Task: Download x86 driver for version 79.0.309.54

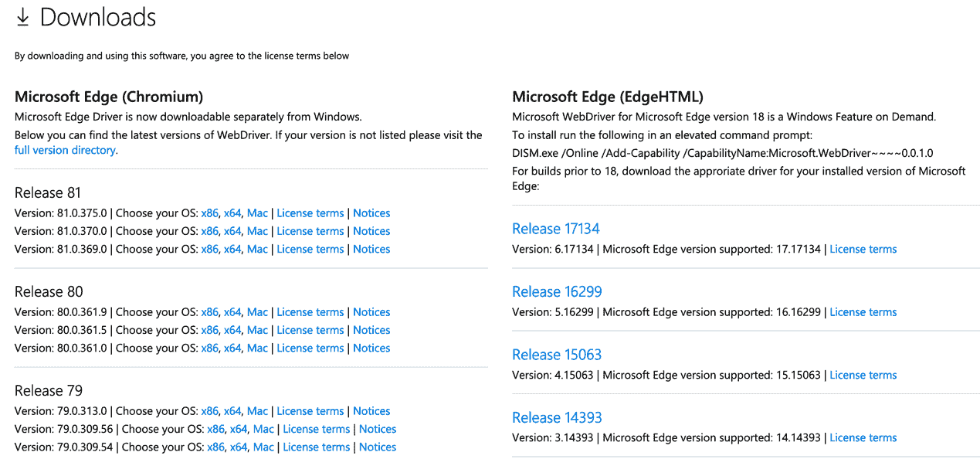Action: [215, 447]
